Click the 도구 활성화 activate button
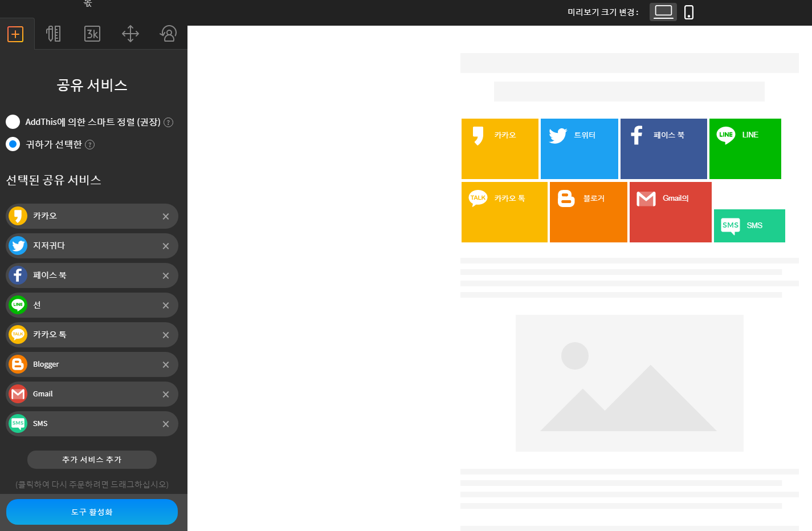812x531 pixels. point(92,512)
